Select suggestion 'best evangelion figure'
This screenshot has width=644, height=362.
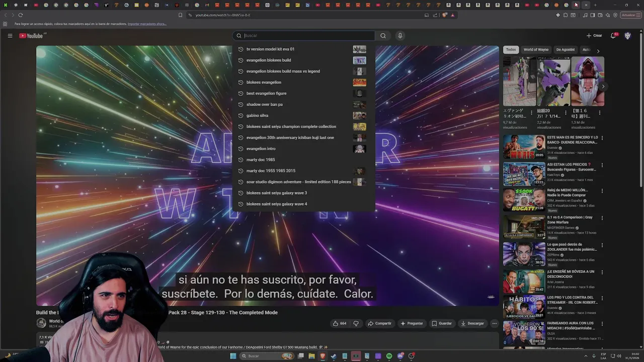tap(304, 94)
